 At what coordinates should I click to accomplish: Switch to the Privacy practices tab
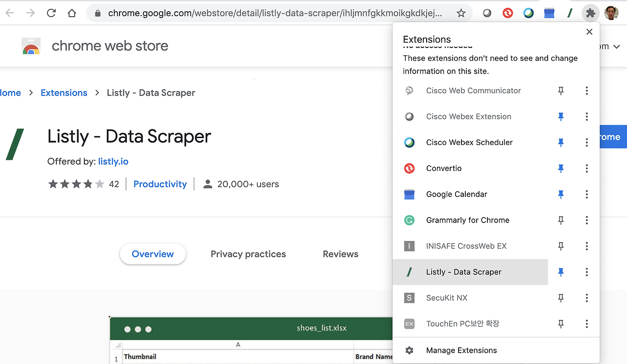248,254
